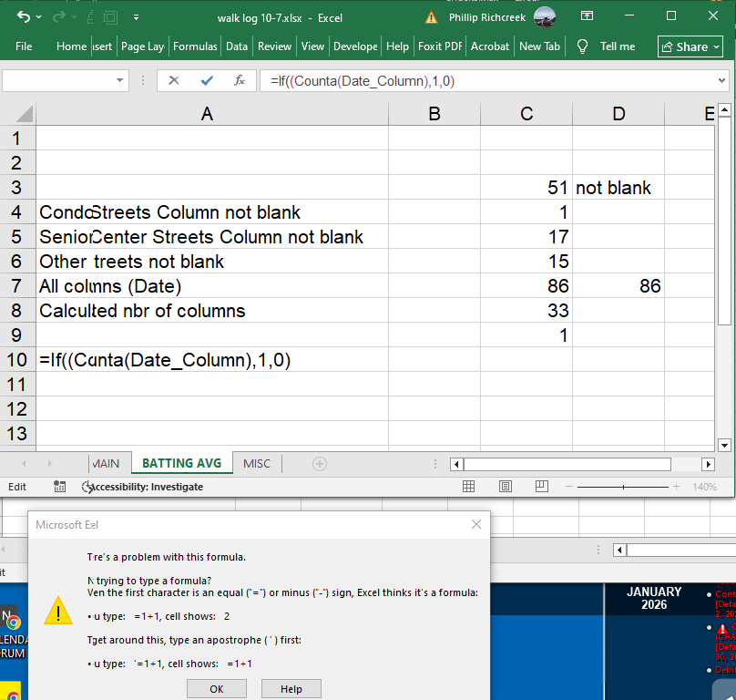Select Normal view icon in status bar
This screenshot has height=700, width=736.
click(469, 487)
